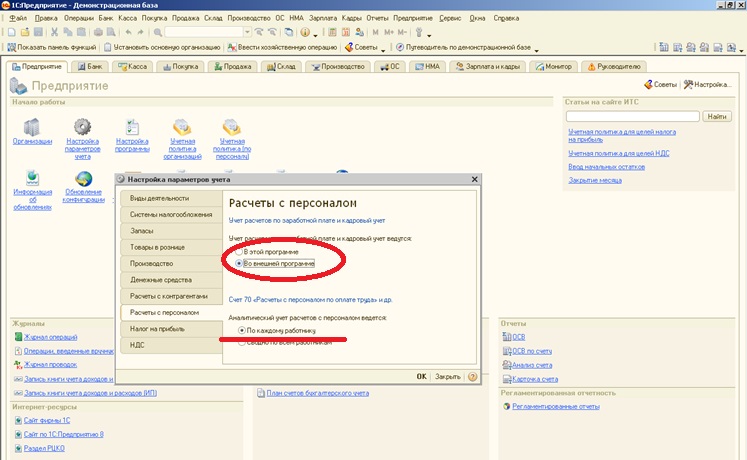Click the help question icon in dialog
The width and height of the screenshot is (747, 460).
(472, 377)
